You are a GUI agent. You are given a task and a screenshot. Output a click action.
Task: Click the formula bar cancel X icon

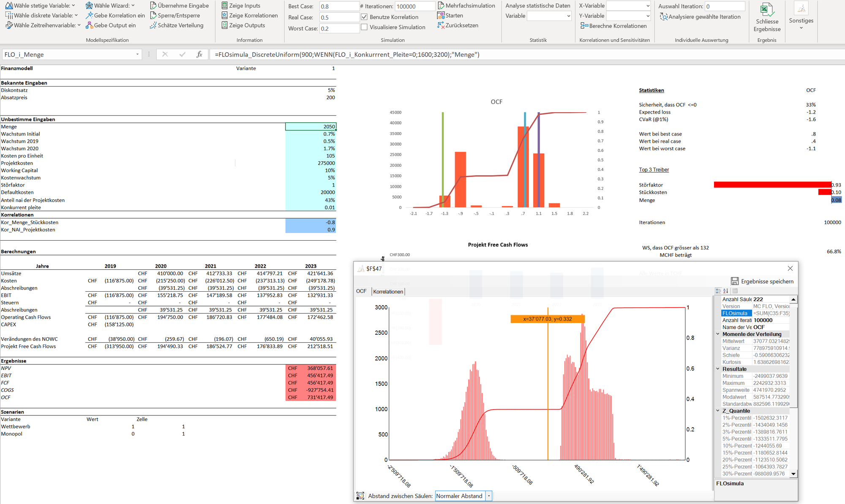click(165, 54)
